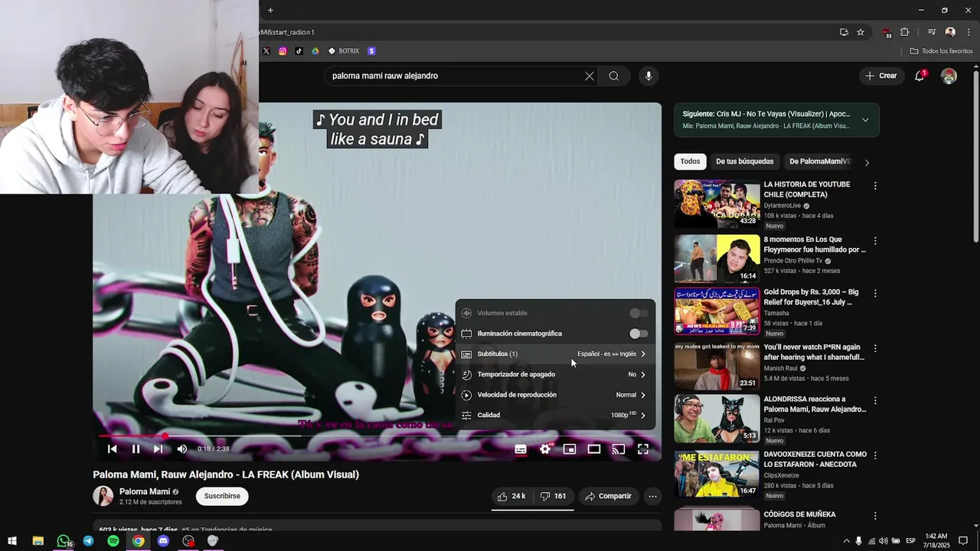Enable miniplayer mode
The image size is (980, 551).
click(x=570, y=449)
